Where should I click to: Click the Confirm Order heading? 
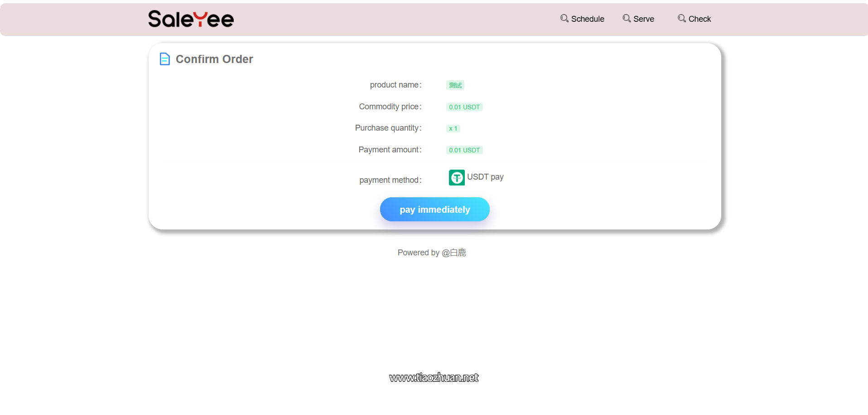(214, 59)
